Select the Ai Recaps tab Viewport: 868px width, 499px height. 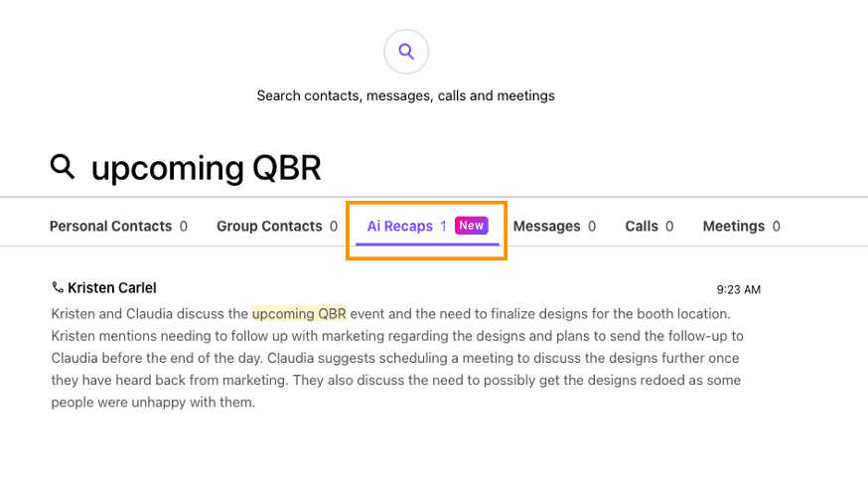pyautogui.click(x=427, y=226)
